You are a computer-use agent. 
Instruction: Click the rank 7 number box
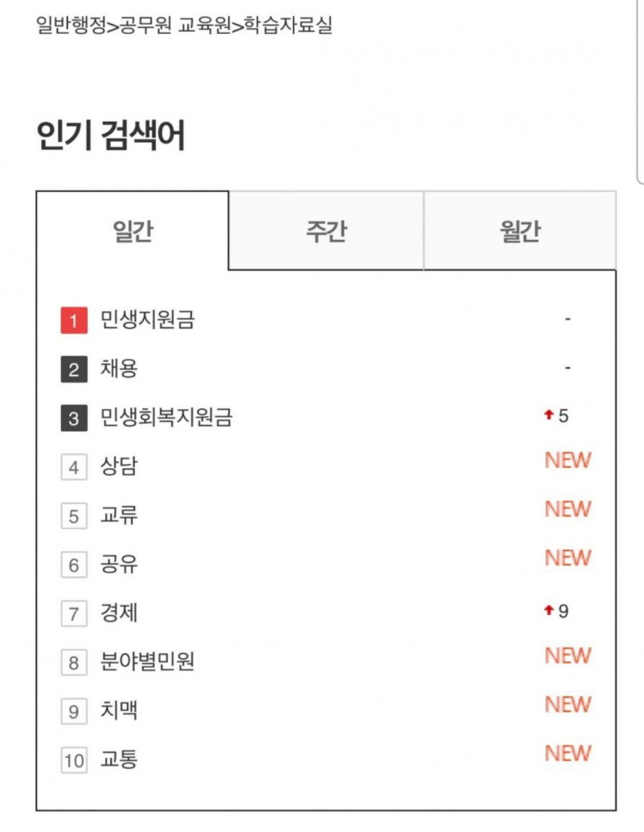74,614
